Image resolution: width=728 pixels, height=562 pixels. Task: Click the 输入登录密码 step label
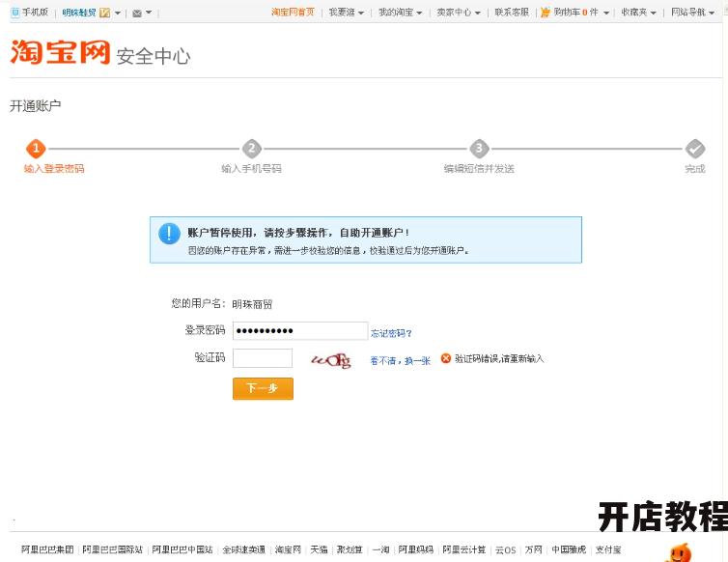(x=54, y=169)
